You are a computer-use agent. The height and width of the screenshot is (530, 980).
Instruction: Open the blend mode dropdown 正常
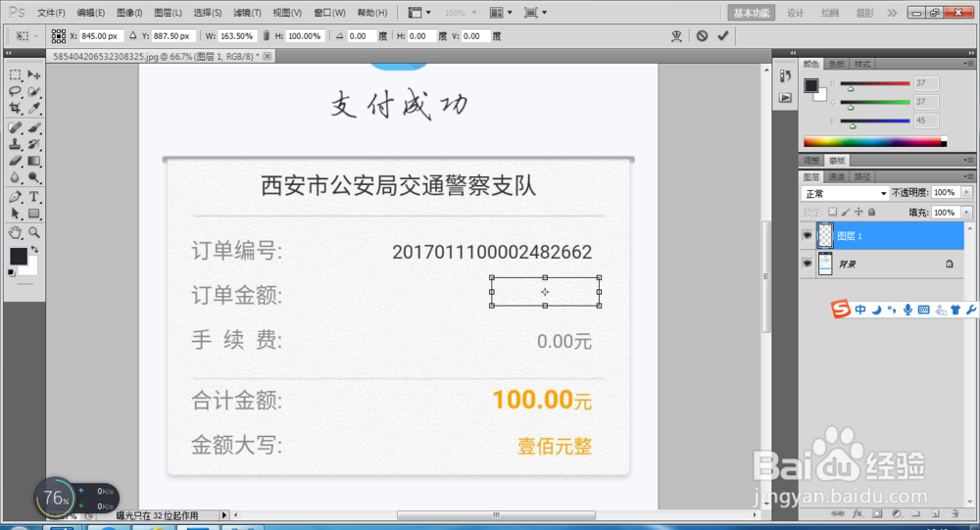pos(845,193)
